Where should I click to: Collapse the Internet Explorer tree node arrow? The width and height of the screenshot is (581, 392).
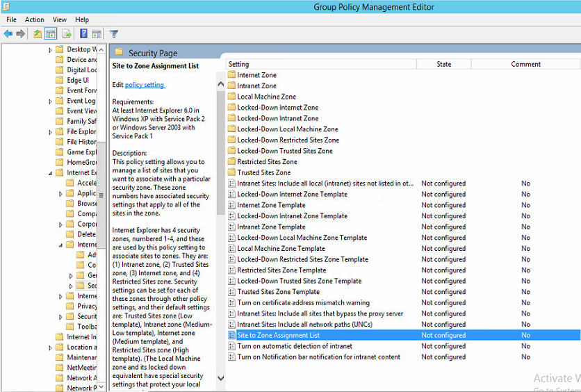pos(51,173)
